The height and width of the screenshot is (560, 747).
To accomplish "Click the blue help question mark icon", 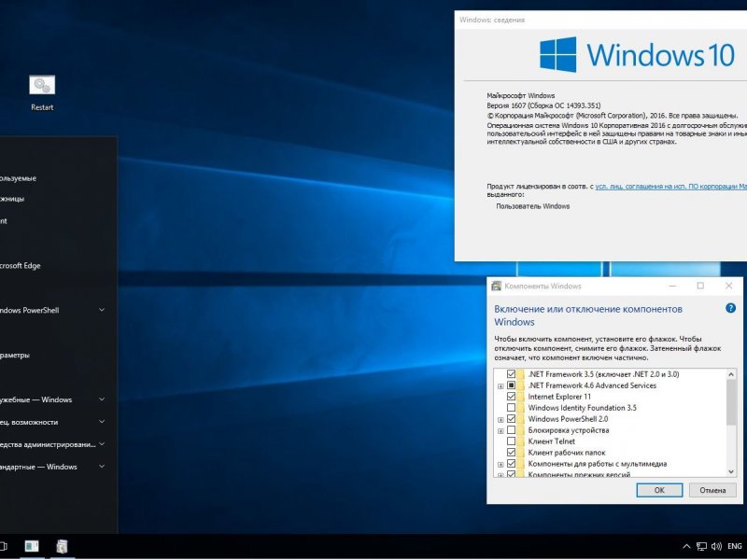I will pyautogui.click(x=730, y=308).
